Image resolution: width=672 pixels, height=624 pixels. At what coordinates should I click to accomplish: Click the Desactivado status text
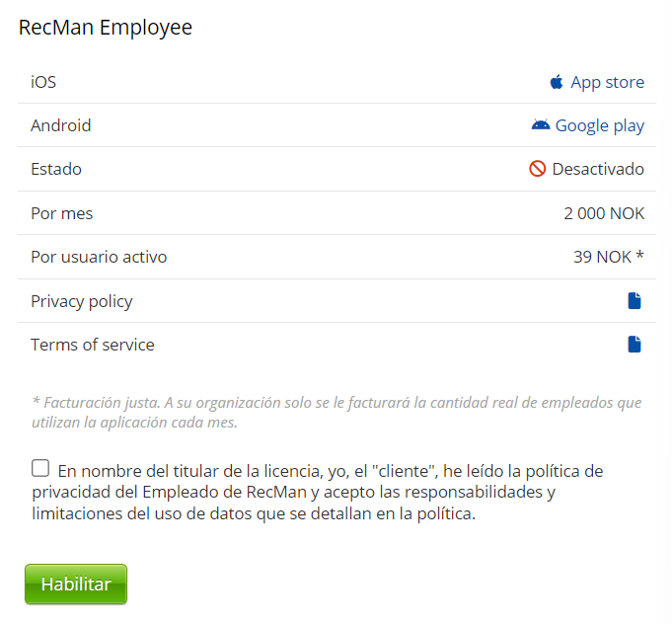tap(598, 169)
